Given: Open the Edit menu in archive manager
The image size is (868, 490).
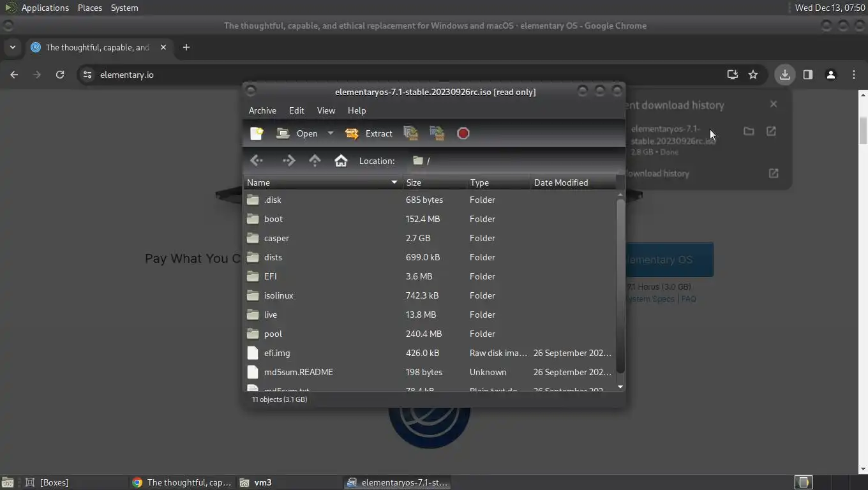Looking at the screenshot, I should tap(296, 110).
